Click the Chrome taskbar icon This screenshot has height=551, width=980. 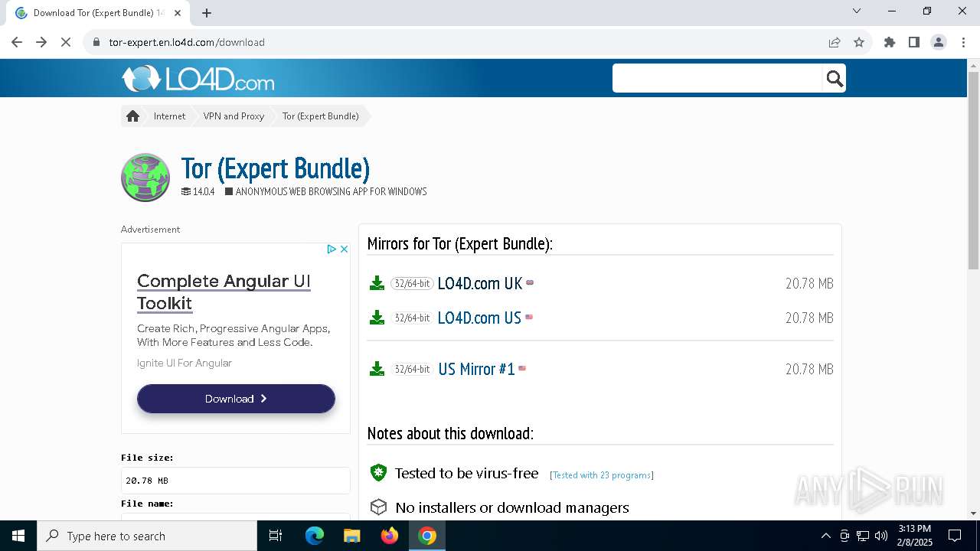[x=427, y=536]
